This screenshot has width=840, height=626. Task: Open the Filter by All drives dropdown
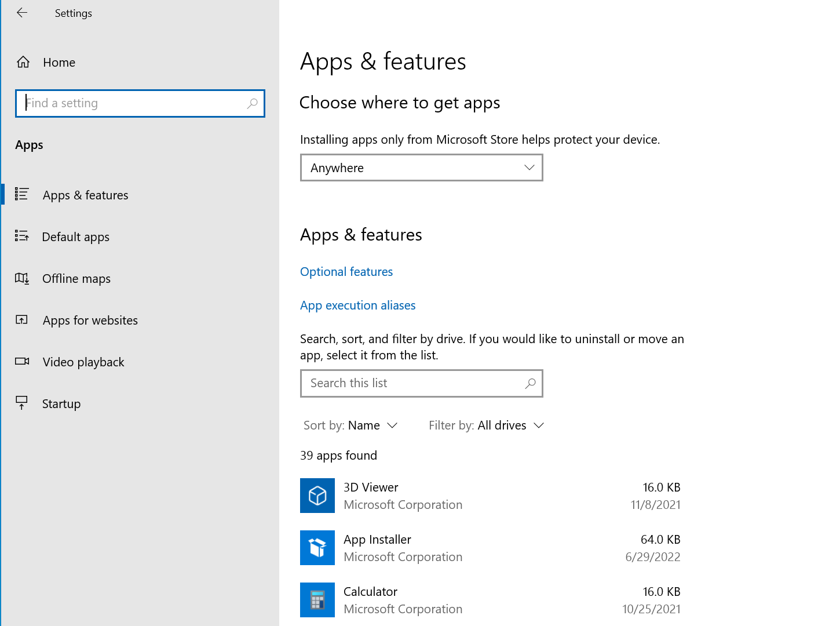[510, 425]
